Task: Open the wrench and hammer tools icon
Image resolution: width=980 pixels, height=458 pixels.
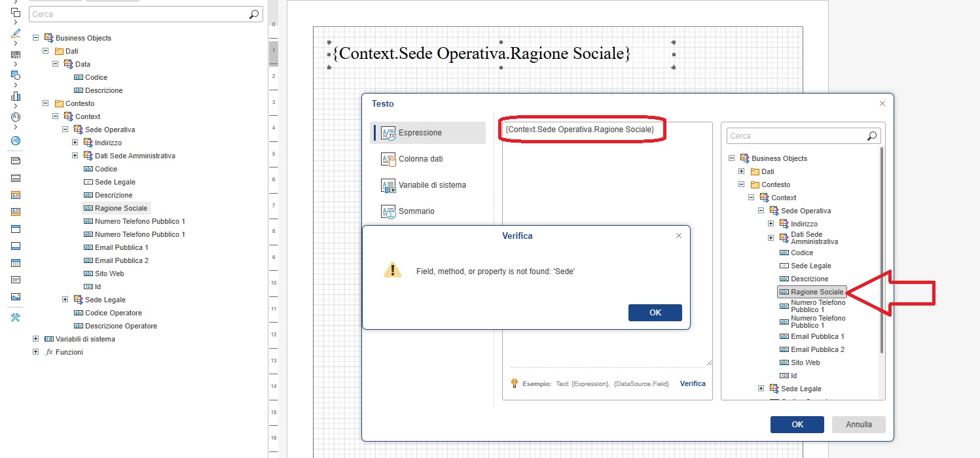Action: (16, 317)
